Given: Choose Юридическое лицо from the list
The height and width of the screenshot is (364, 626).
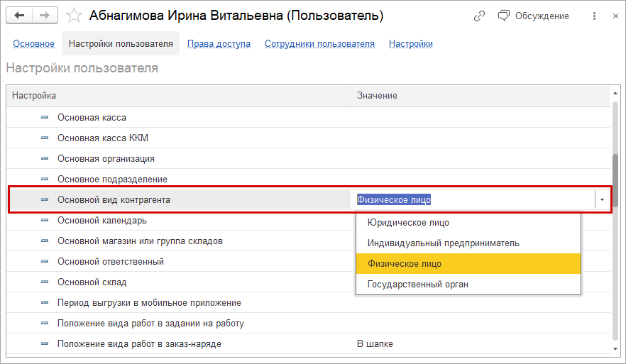Looking at the screenshot, I should coord(408,223).
